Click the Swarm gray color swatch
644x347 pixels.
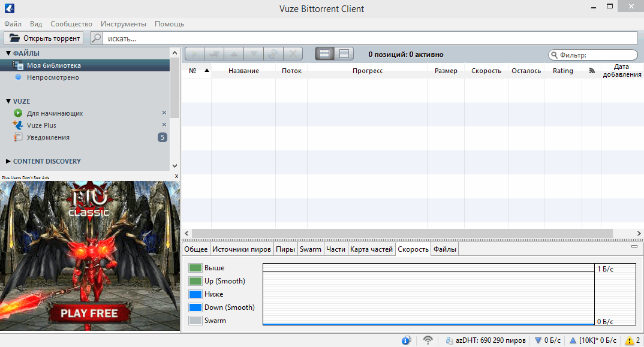[x=195, y=320]
